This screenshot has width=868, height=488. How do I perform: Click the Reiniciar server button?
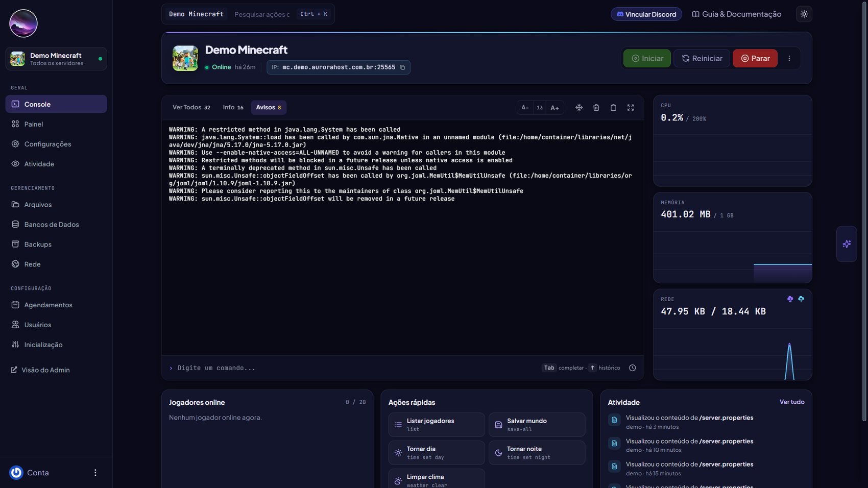(x=702, y=59)
